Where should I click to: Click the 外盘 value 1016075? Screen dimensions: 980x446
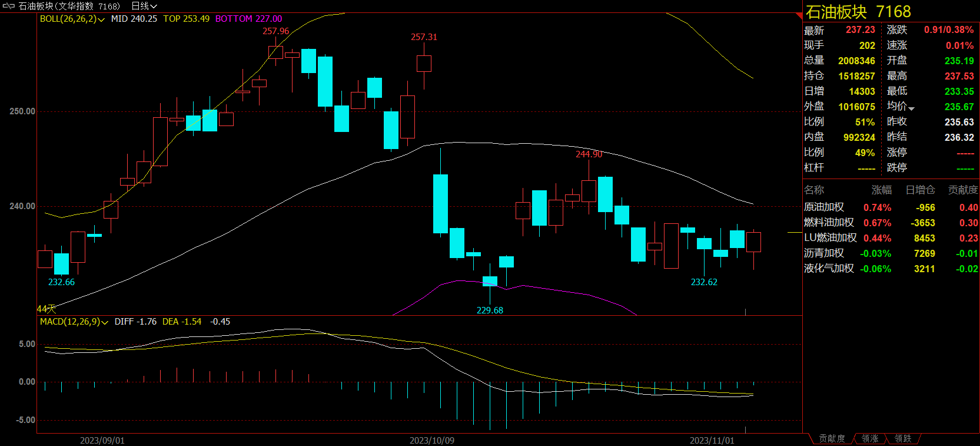click(x=856, y=107)
